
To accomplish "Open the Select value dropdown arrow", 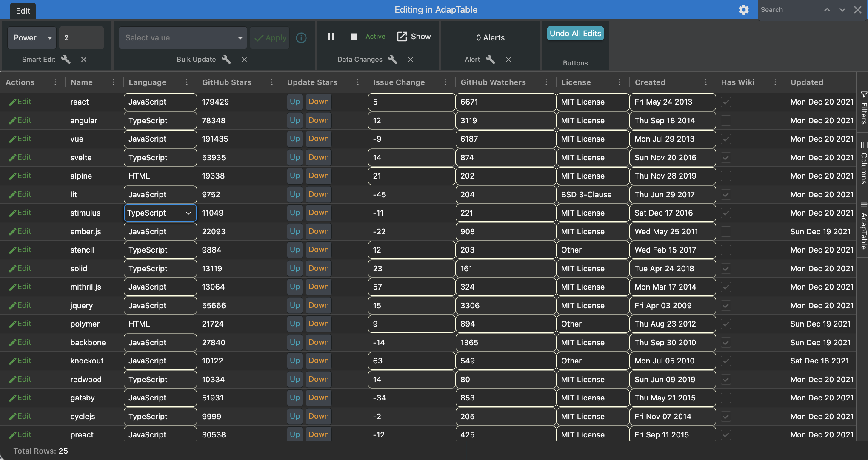I will 240,38.
